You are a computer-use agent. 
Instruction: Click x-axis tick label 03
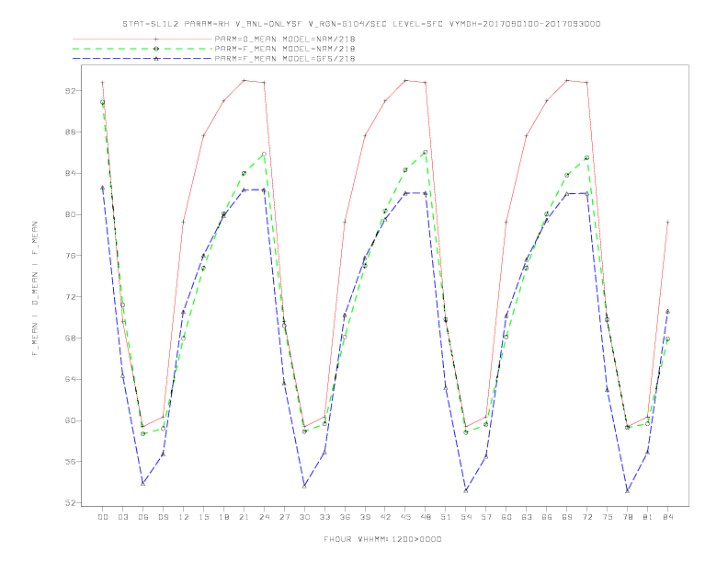point(122,517)
